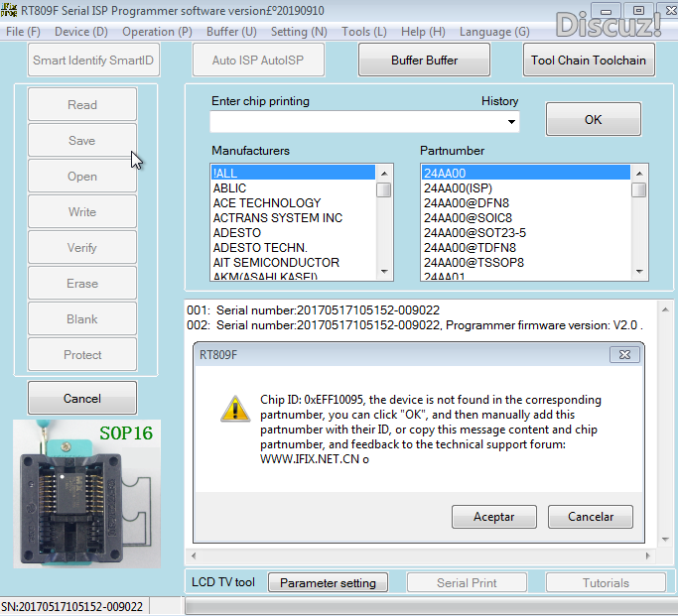Select ADESTO manufacturer entry
Image resolution: width=678 pixels, height=616 pixels.
294,232
